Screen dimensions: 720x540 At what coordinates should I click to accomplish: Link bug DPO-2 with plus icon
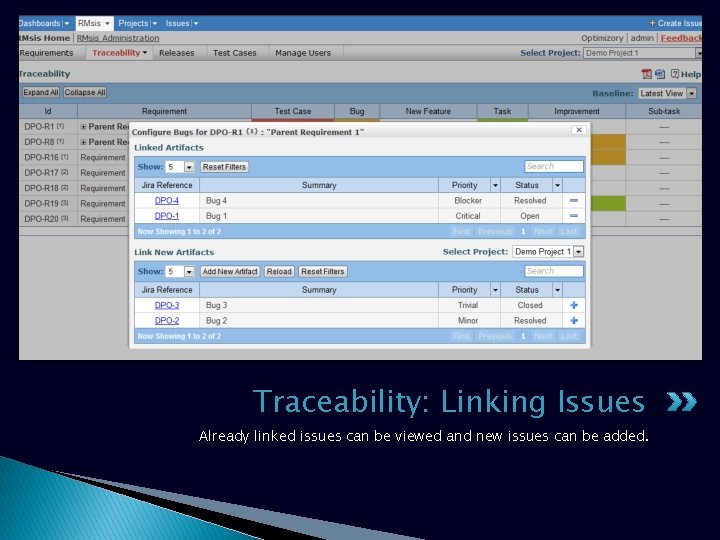point(574,321)
